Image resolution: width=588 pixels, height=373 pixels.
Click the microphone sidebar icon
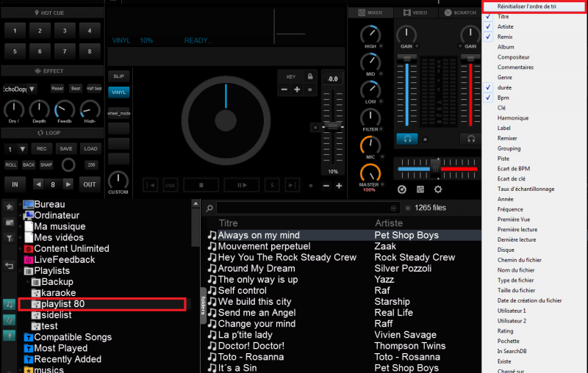tap(9, 336)
